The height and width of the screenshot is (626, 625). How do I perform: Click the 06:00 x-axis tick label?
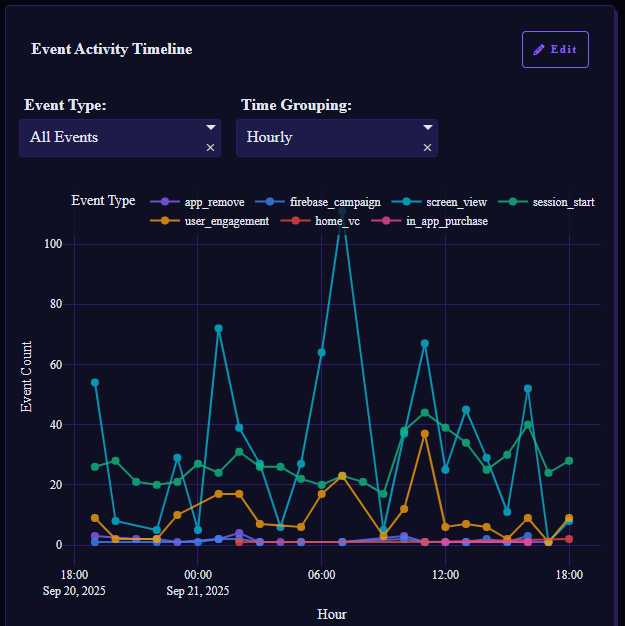pyautogui.click(x=321, y=575)
